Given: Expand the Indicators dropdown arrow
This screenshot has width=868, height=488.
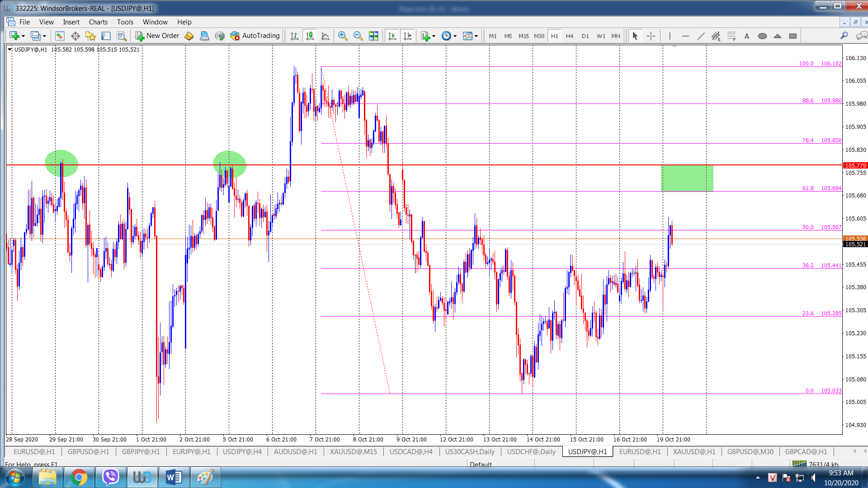Looking at the screenshot, I should click(x=434, y=36).
